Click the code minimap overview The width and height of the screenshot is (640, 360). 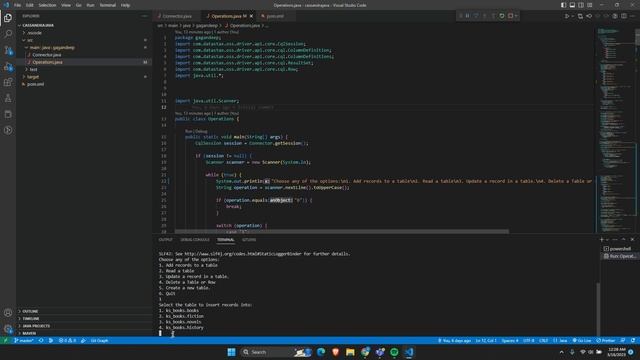click(616, 130)
